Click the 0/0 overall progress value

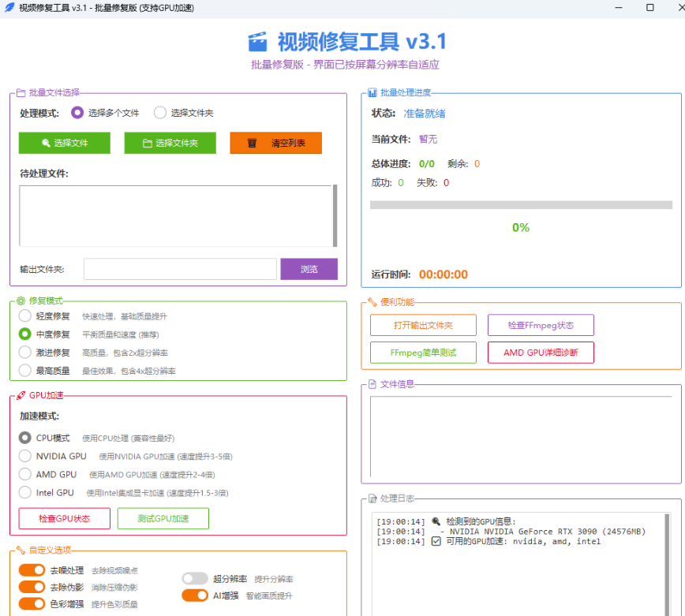(427, 164)
